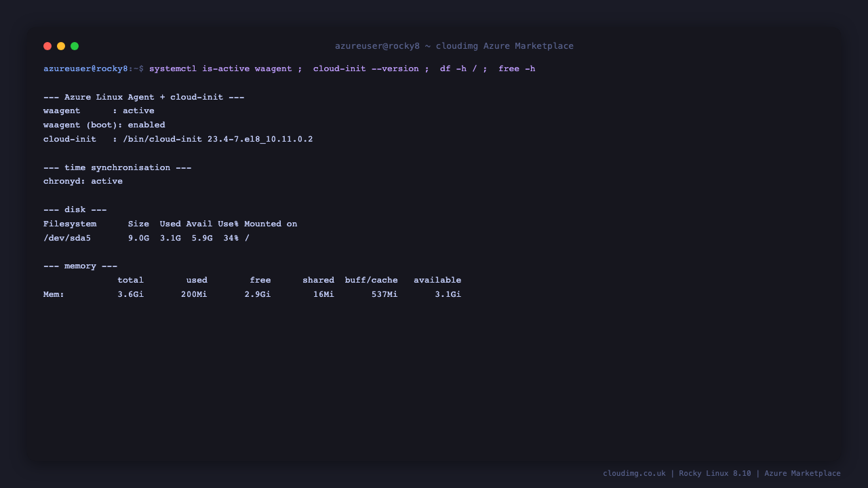
Task: Click the red close window dot
Action: (x=47, y=46)
